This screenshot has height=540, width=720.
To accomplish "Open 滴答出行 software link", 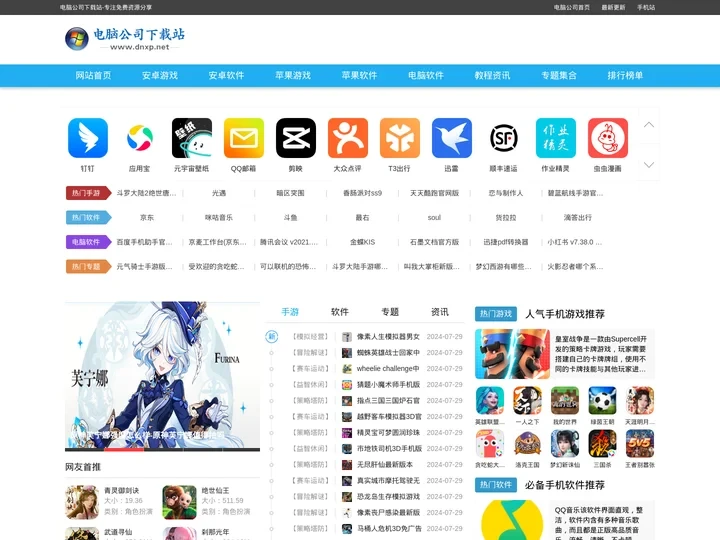I will coord(578,218).
